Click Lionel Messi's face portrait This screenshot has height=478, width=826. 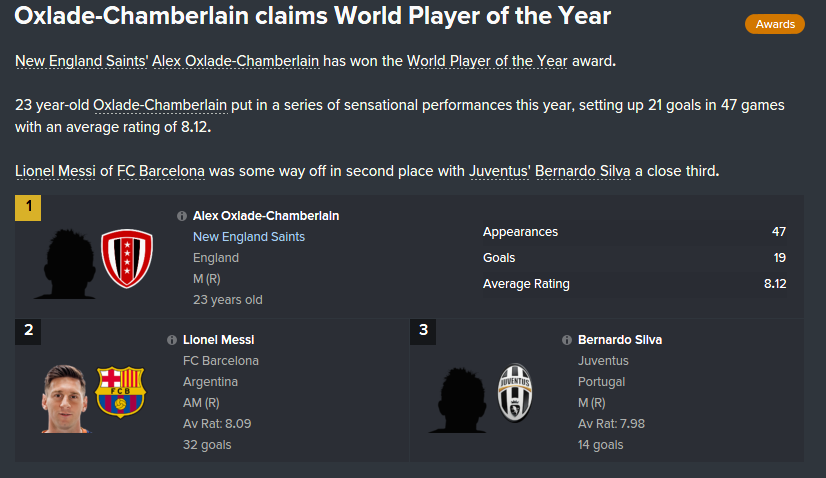tap(66, 396)
